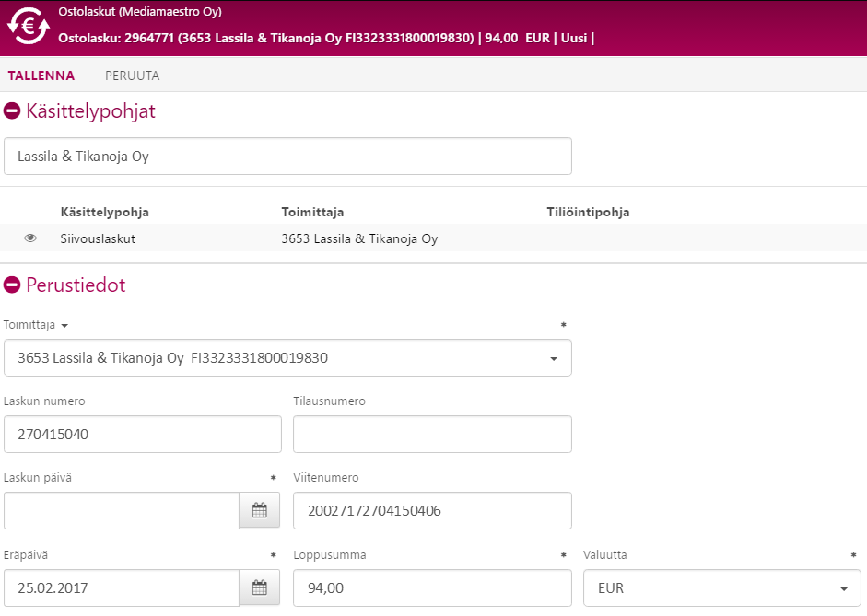Open calendar picker for Eräpäivä
This screenshot has height=616, width=867.
259,587
